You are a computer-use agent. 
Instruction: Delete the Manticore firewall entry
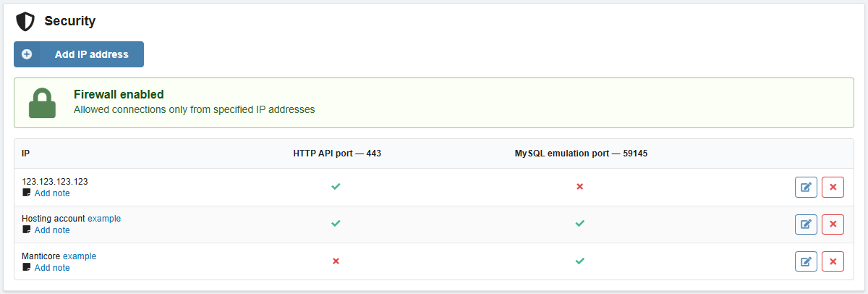(x=833, y=261)
